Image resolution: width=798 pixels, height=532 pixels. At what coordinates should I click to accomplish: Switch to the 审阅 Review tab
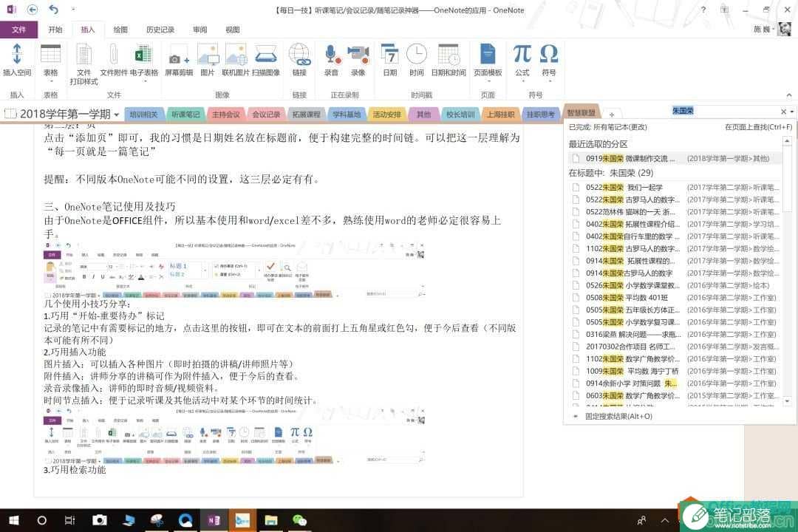click(x=199, y=30)
